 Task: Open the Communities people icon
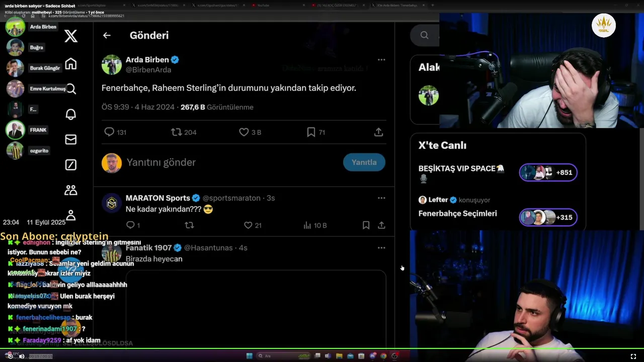(x=71, y=190)
